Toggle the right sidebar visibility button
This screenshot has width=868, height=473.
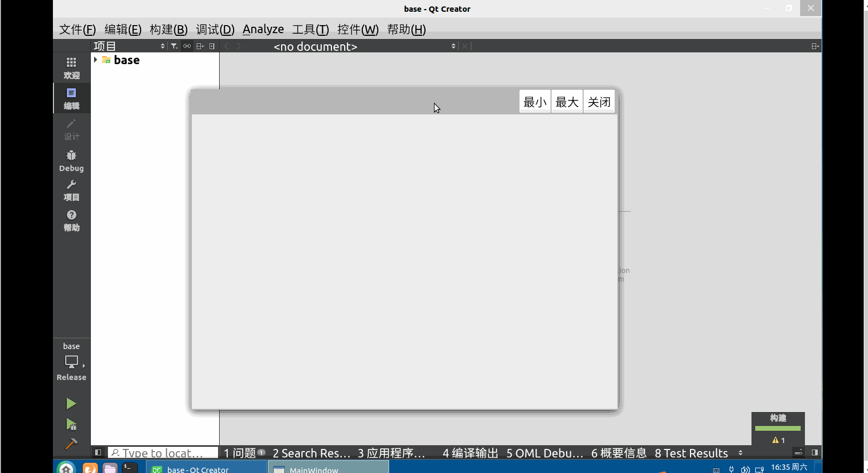815,453
